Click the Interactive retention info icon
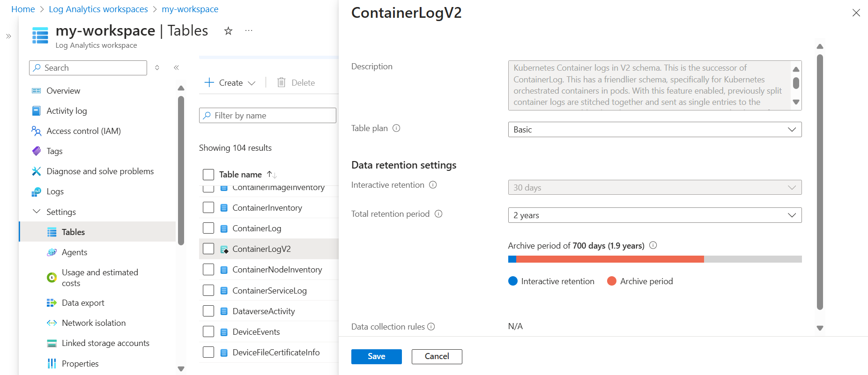 coord(433,185)
